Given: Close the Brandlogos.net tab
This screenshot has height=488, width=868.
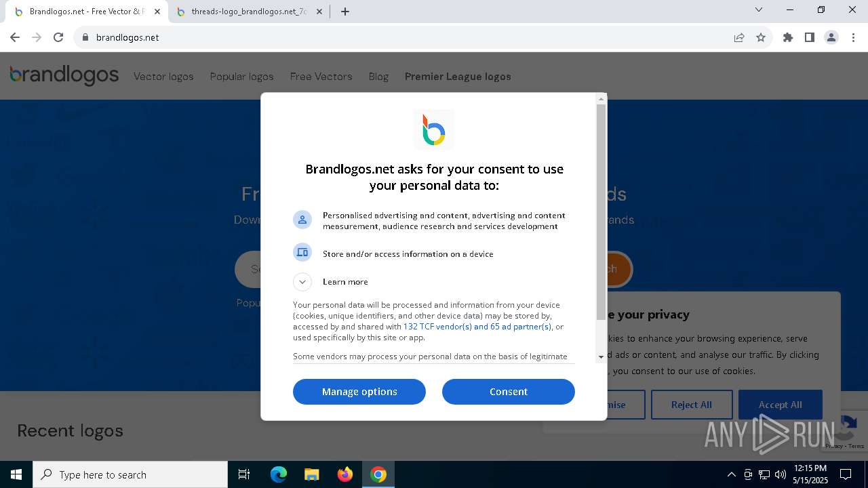Looking at the screenshot, I should point(157,12).
